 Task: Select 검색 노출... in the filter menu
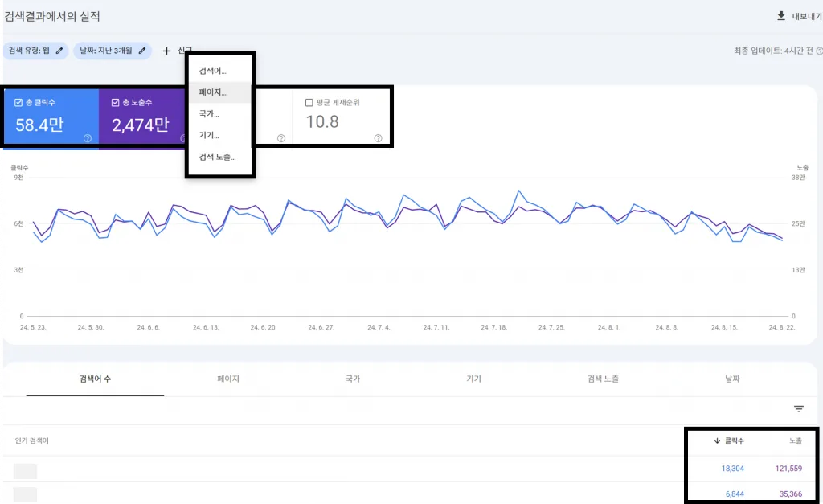[218, 157]
